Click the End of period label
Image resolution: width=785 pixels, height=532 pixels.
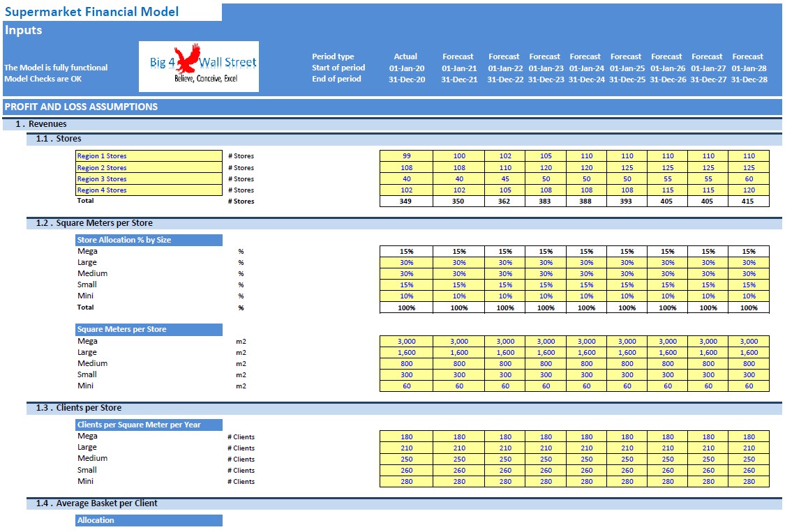point(336,79)
